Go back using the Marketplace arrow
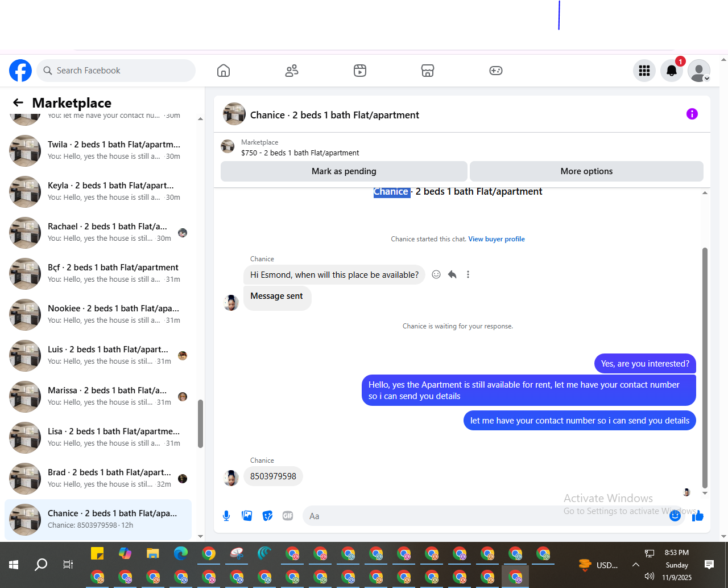 pyautogui.click(x=18, y=102)
